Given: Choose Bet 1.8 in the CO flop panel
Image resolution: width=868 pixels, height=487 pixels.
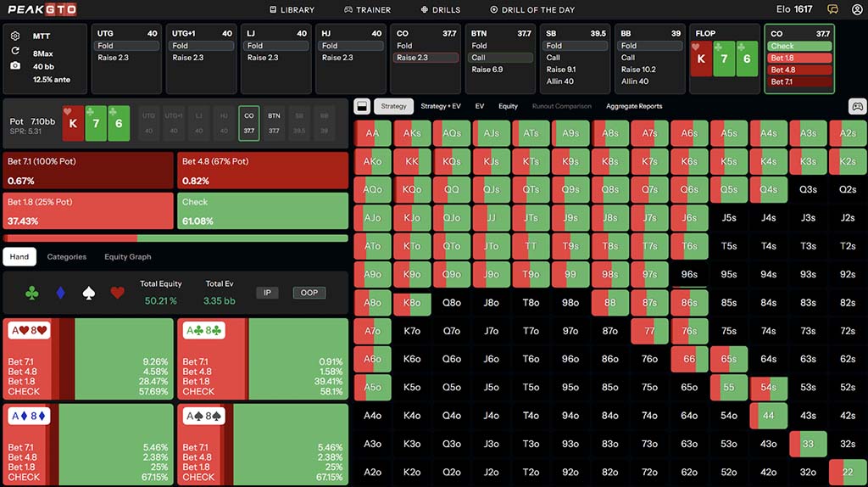Looking at the screenshot, I should coord(799,58).
